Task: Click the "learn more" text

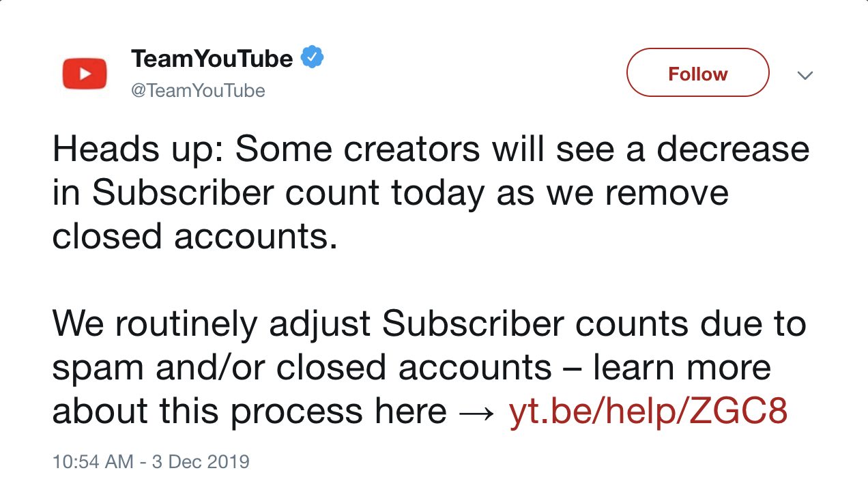Action: coord(682,368)
